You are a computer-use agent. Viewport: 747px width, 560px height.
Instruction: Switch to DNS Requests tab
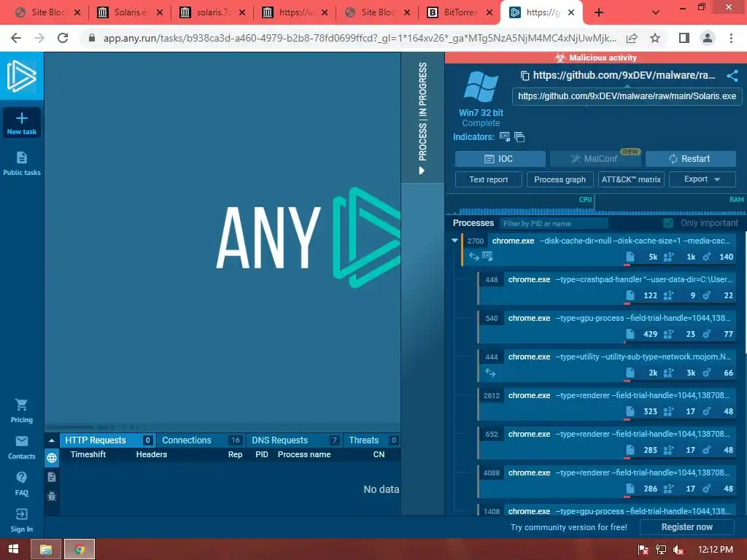(295, 440)
